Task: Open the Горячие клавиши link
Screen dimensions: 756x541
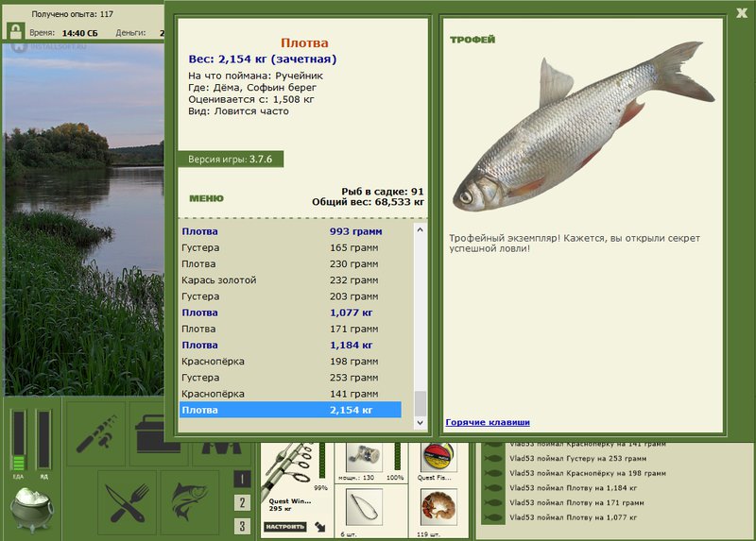Action: 488,422
